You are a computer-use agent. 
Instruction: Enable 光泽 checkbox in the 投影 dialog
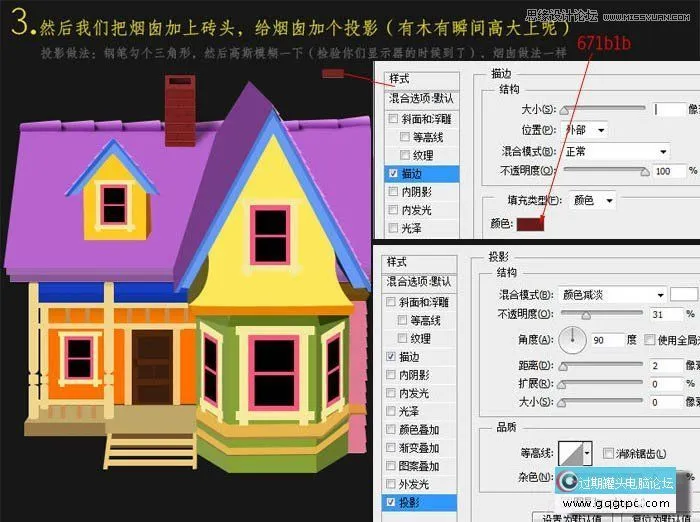click(x=391, y=411)
